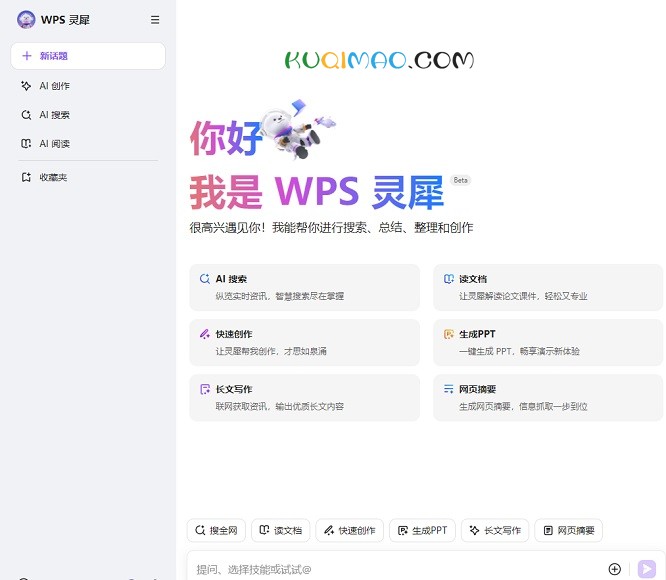Click the document icon on 长文写作 card
Viewport: 666px width, 580px height.
click(x=205, y=389)
